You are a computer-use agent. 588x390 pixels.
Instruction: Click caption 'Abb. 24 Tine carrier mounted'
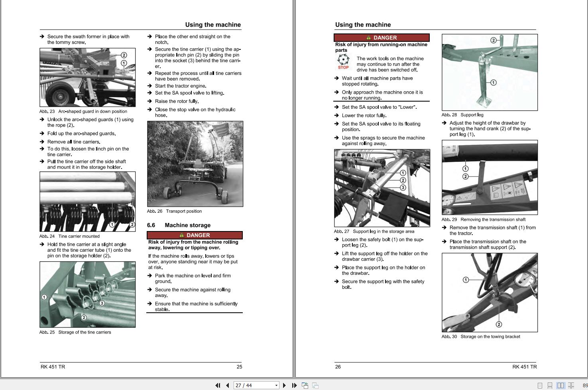(x=69, y=236)
